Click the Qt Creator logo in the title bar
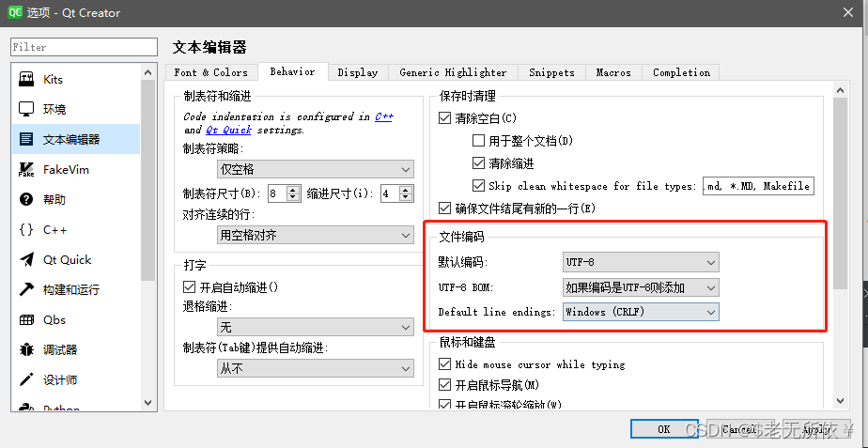Image resolution: width=868 pixels, height=448 pixels. (x=15, y=12)
